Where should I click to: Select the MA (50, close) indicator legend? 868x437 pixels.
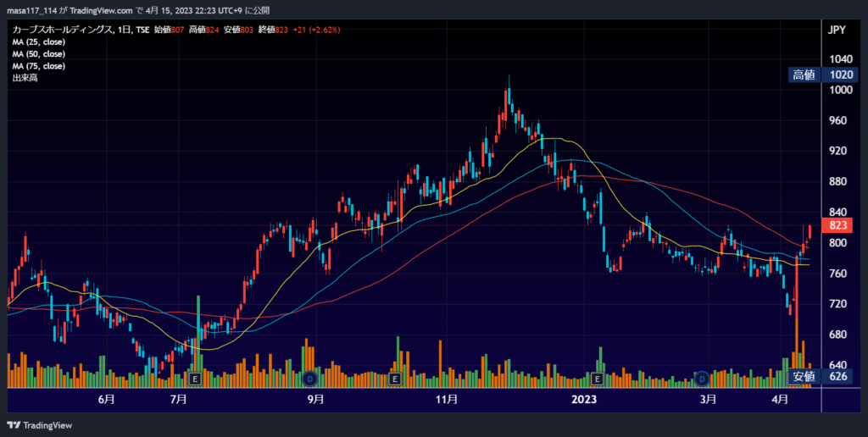pyautogui.click(x=39, y=54)
